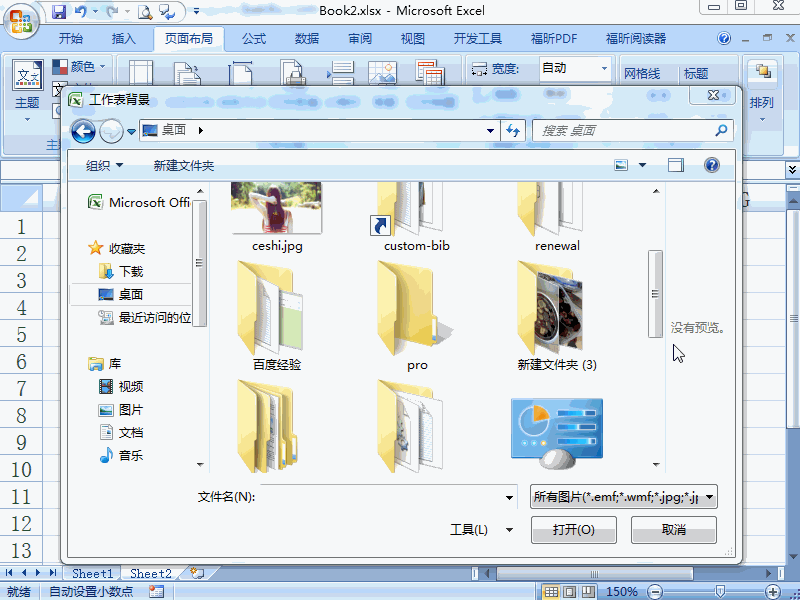
Task: Select 收藏夹 favorites in navigation pane
Action: 117,248
